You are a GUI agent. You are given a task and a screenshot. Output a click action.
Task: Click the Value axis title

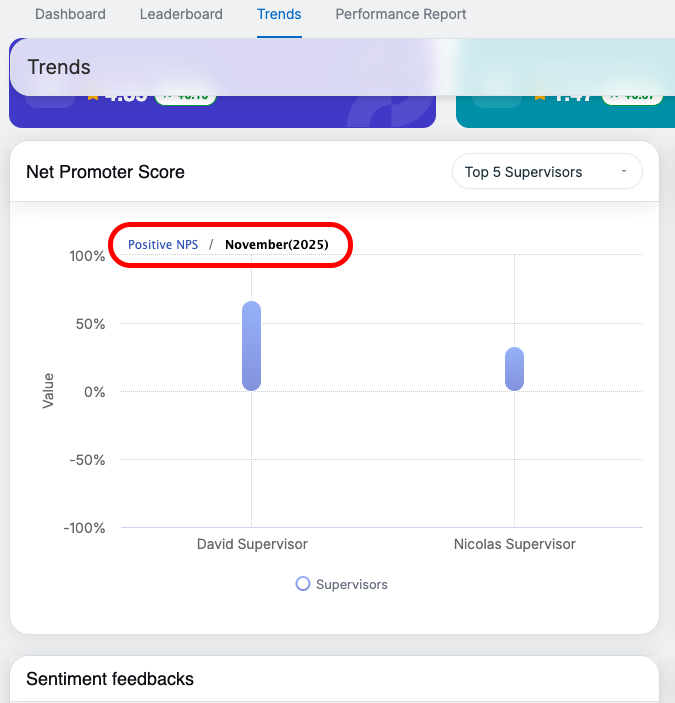48,390
